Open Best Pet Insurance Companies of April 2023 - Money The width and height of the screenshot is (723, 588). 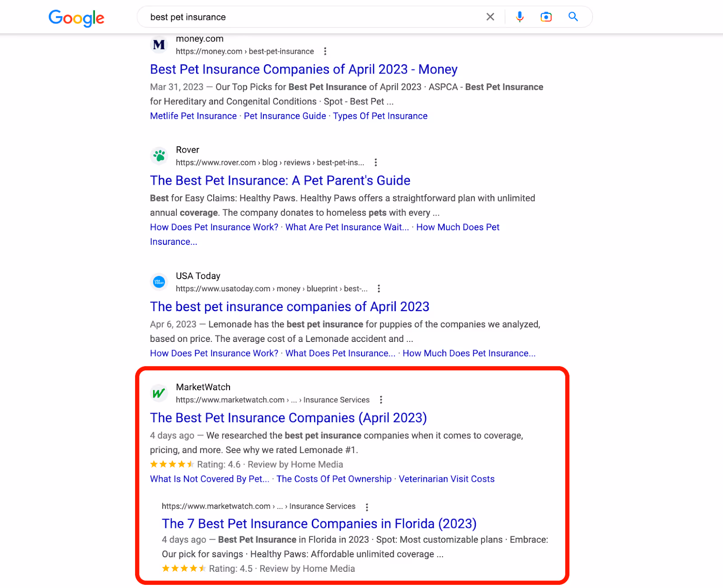[x=304, y=69]
